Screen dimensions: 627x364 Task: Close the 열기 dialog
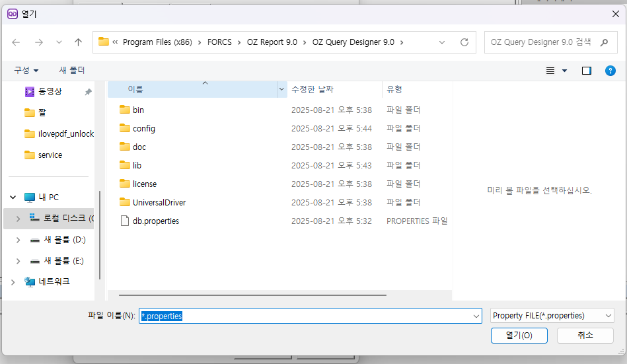(x=615, y=14)
